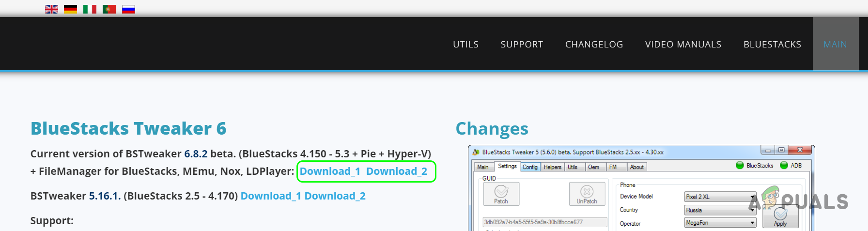Click Download_2 for BSTweaker 6.8.2
The width and height of the screenshot is (868, 231).
[397, 171]
